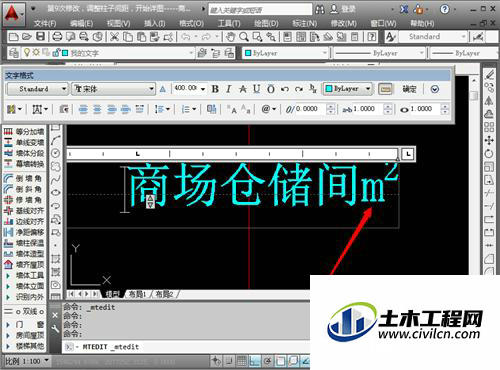Click the Move tool in right toolbar
500x370 pixels.
(489, 140)
